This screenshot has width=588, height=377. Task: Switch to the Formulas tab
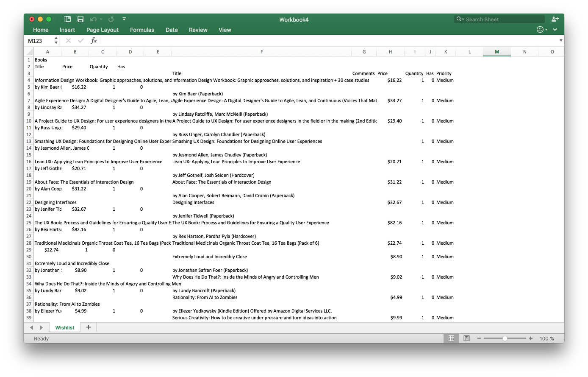142,30
